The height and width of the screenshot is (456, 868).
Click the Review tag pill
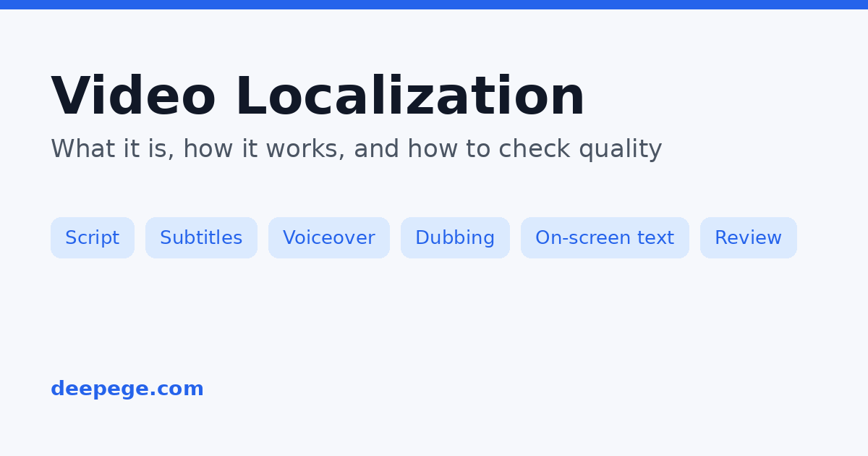pos(749,237)
